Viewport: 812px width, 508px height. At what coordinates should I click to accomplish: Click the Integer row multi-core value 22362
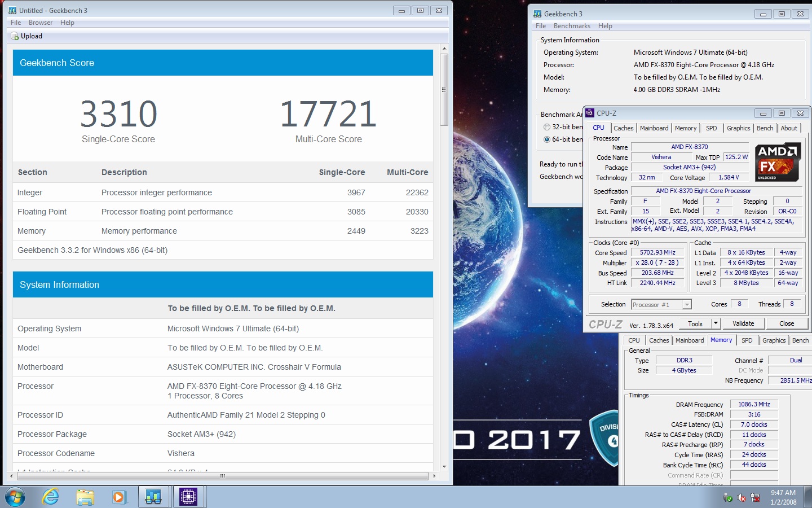(417, 192)
